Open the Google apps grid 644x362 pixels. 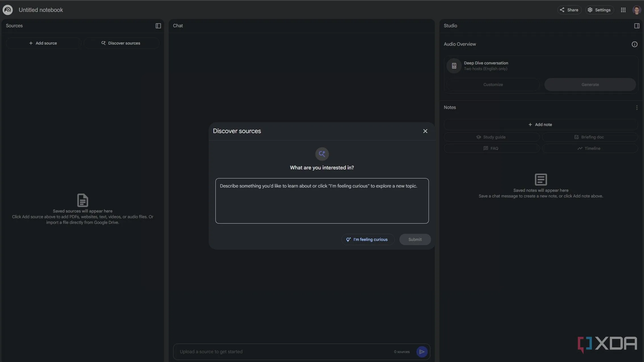[623, 10]
